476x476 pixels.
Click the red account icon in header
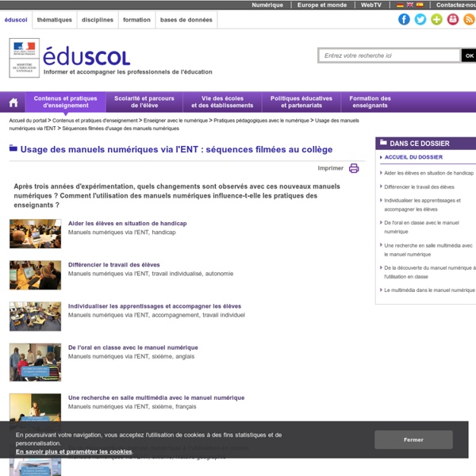pyautogui.click(x=453, y=19)
